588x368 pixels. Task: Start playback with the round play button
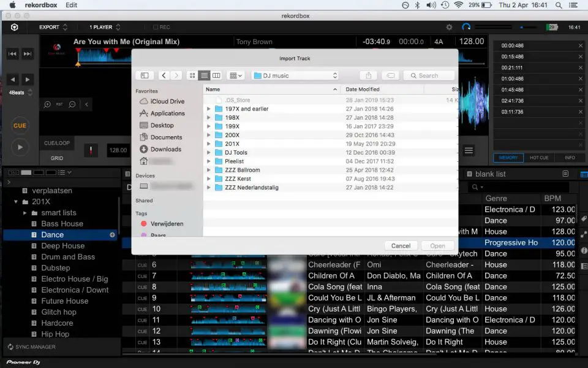20,147
